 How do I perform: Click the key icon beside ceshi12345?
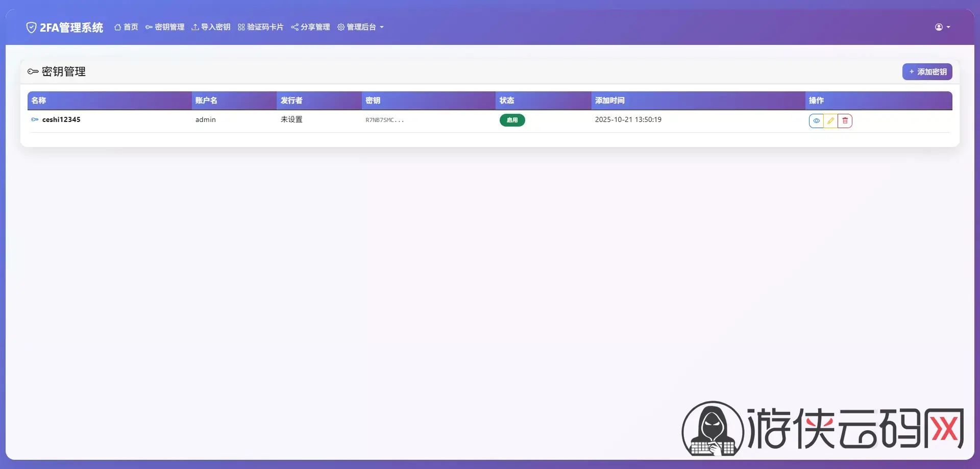tap(35, 120)
